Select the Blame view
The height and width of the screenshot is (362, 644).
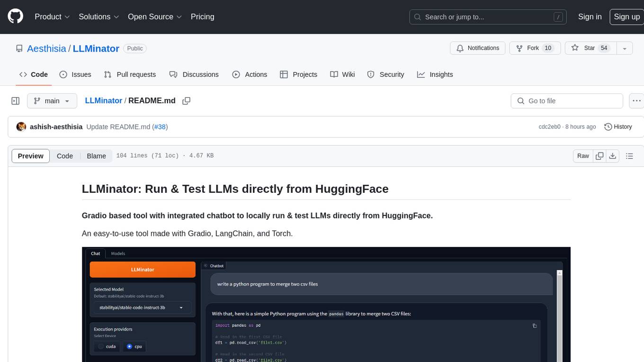(x=96, y=156)
